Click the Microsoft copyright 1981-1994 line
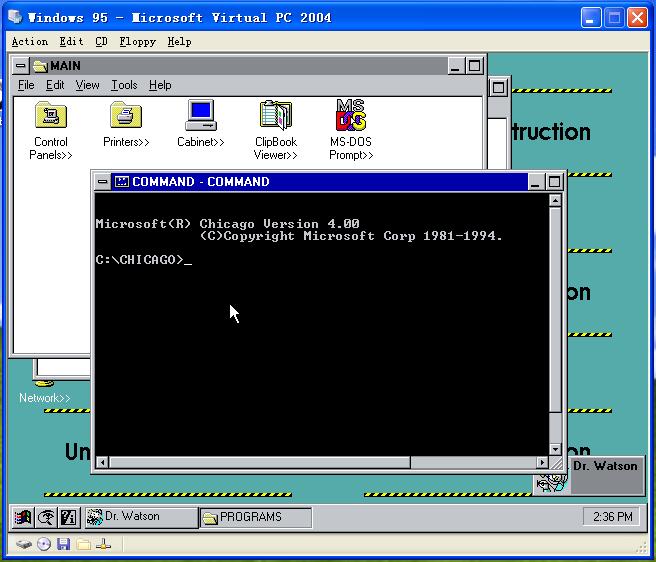656x562 pixels. click(x=351, y=236)
